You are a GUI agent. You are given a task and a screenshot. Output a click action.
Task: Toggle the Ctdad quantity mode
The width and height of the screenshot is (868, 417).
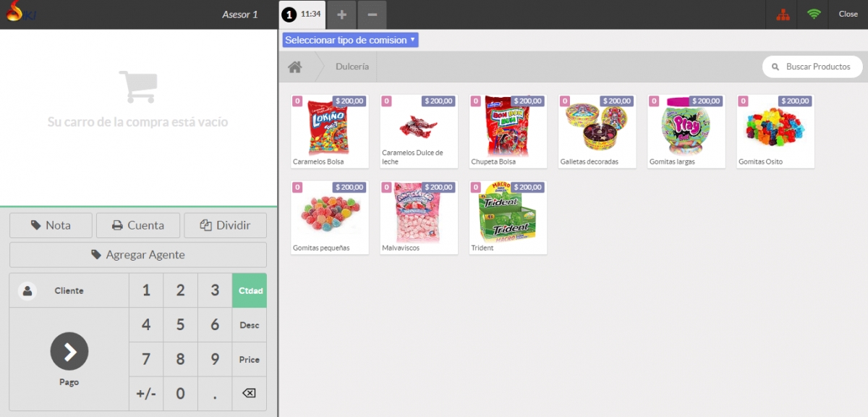pos(249,291)
